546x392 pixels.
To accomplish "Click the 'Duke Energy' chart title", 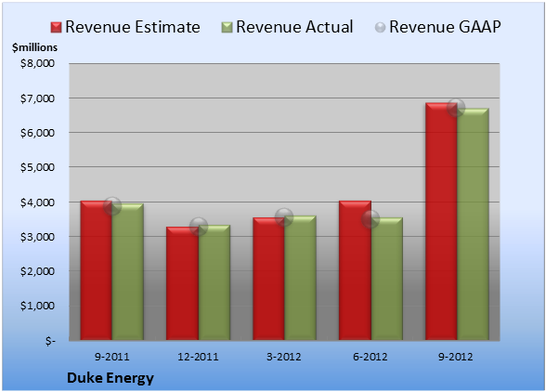I will [x=110, y=378].
